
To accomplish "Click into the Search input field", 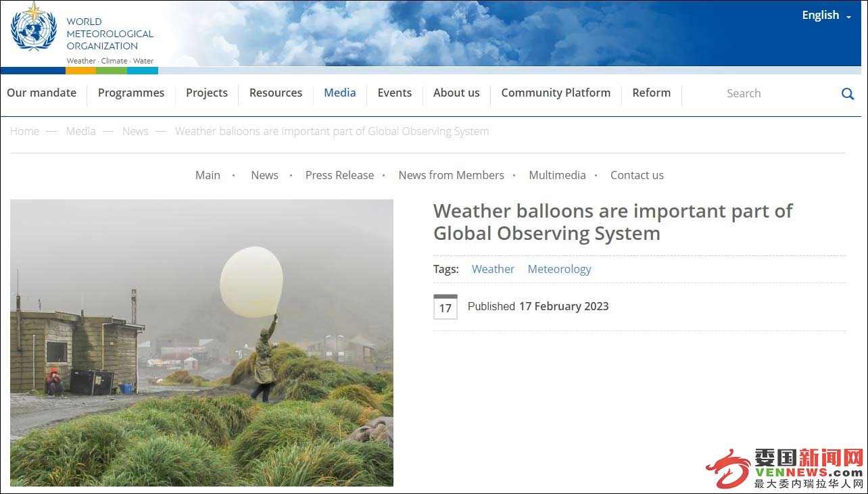I will tap(777, 94).
